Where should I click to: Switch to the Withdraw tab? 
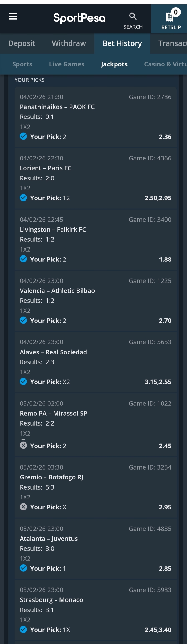click(69, 43)
